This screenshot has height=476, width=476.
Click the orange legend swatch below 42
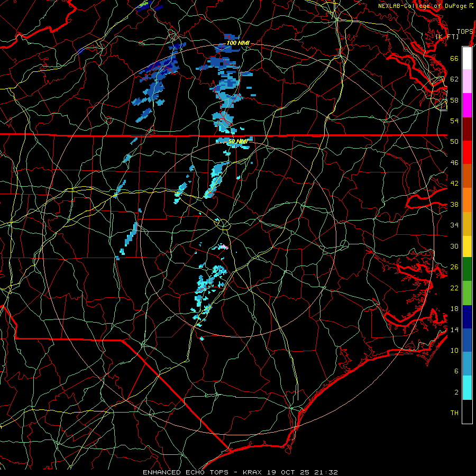click(x=467, y=200)
